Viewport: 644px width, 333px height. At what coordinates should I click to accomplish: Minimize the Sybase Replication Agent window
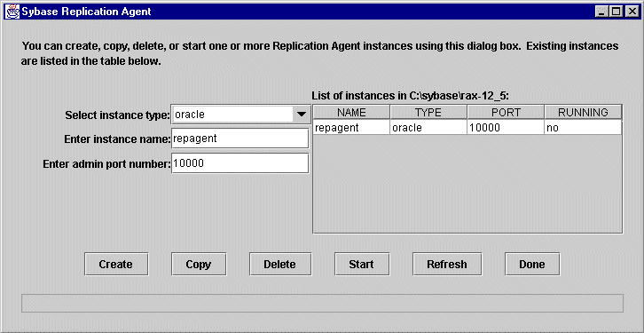pos(602,12)
